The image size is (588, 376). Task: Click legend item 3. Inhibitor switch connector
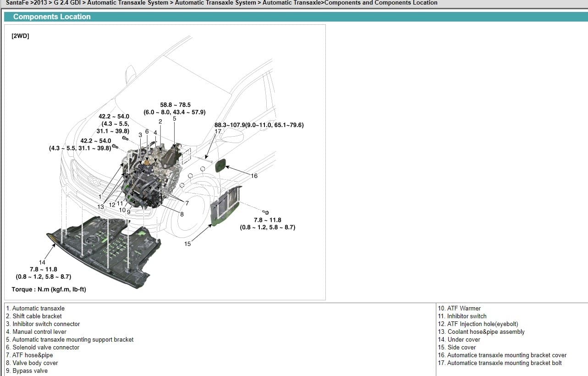click(43, 324)
